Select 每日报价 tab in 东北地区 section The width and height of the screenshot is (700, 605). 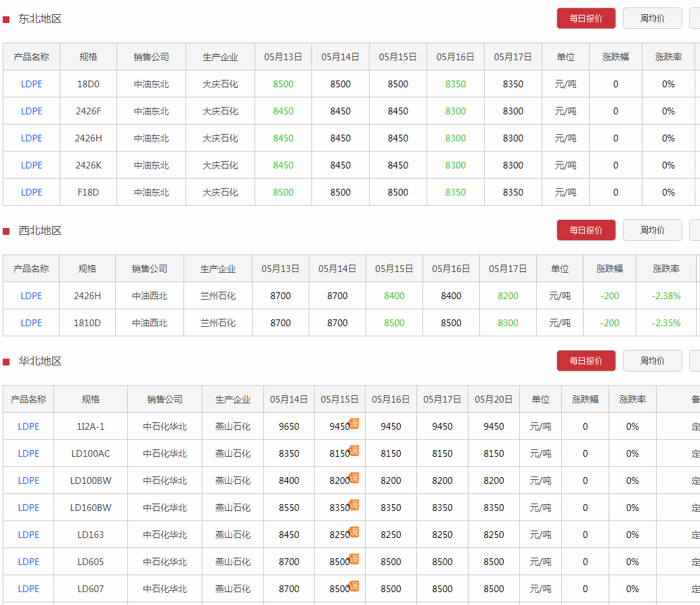coord(586,18)
